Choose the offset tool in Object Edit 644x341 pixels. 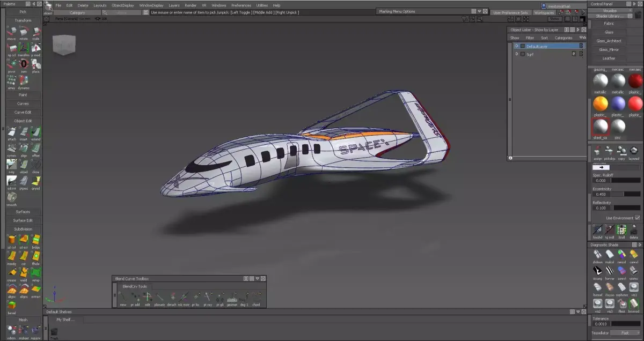click(35, 149)
